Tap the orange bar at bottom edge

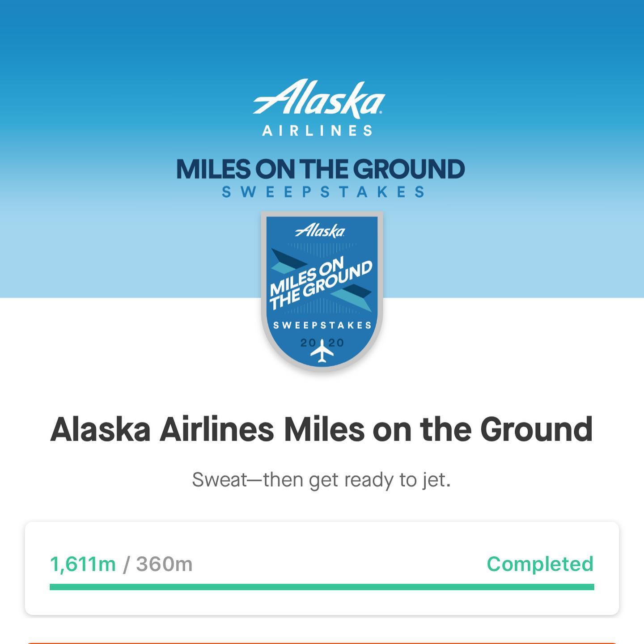[x=322, y=642]
